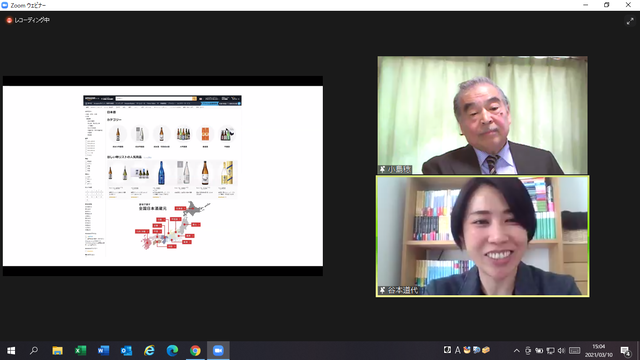The width and height of the screenshot is (640, 360).
Task: Open Google Chrome from the taskbar
Action: (x=195, y=351)
